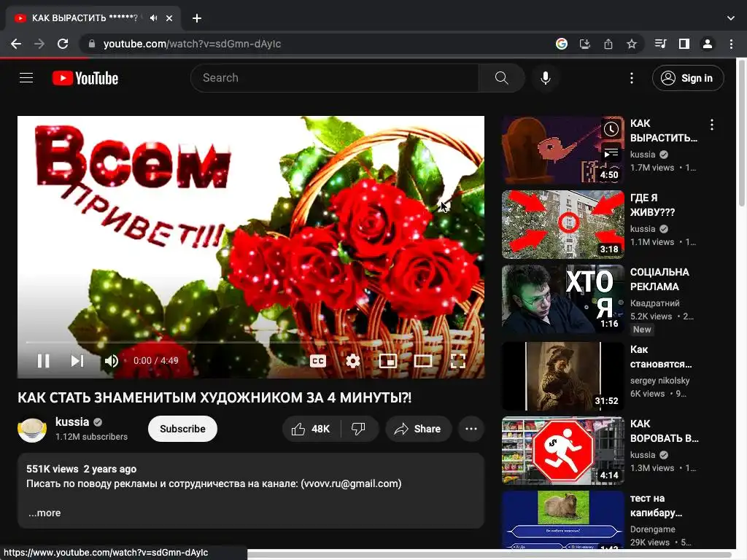
Task: Enable miniplayer mode
Action: coord(388,361)
